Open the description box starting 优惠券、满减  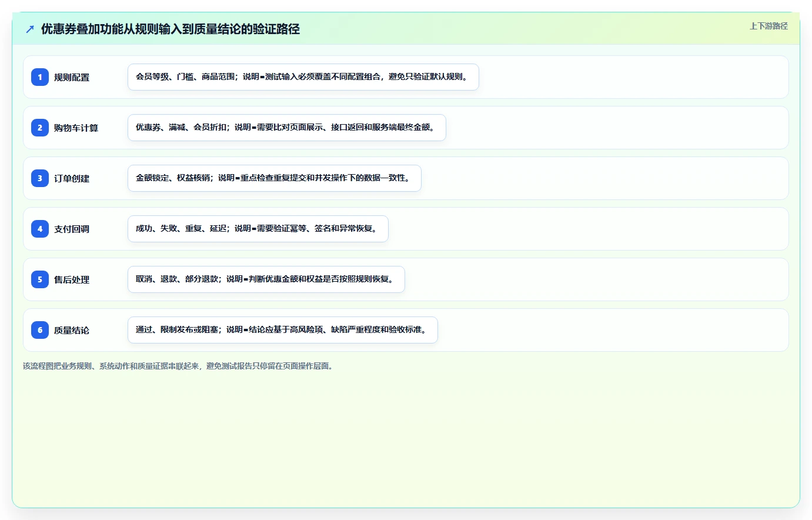pyautogui.click(x=287, y=128)
